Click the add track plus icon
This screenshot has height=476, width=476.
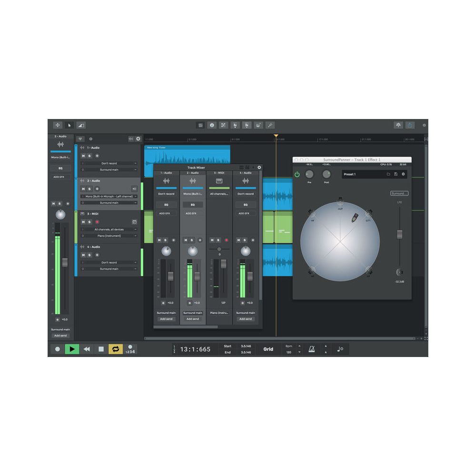[x=138, y=139]
